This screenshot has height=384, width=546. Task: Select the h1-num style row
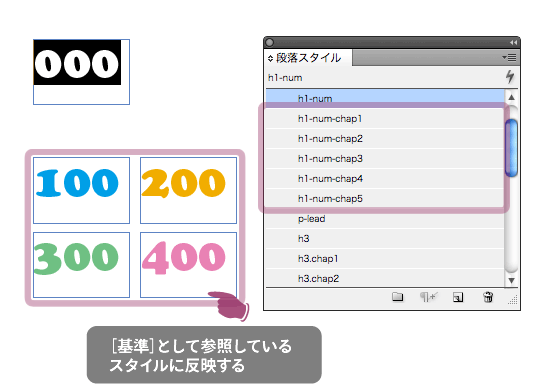385,98
